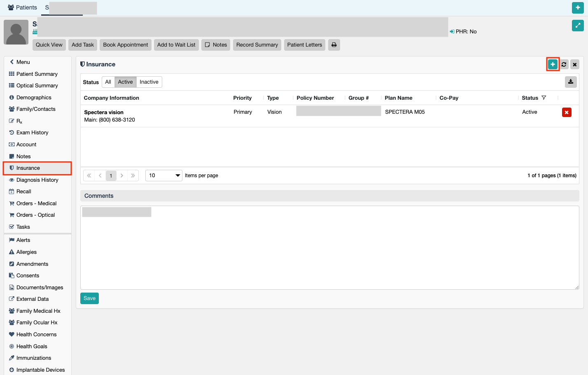Screen dimensions: 588x375
Task: Click the Book Appointment button
Action: (x=126, y=45)
